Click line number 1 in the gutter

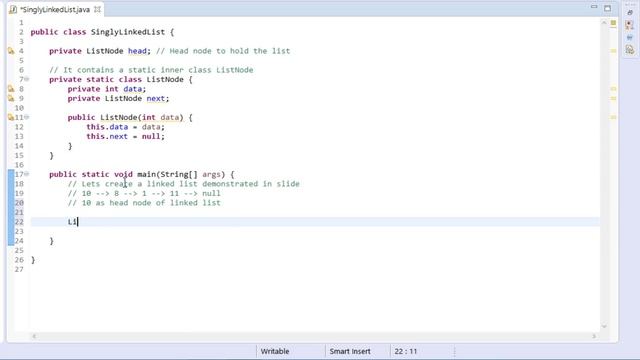point(21,22)
